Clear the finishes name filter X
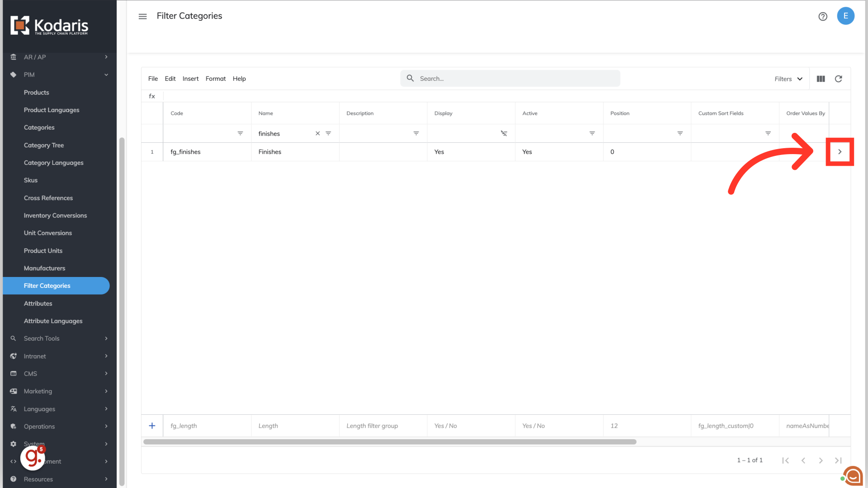 point(318,133)
